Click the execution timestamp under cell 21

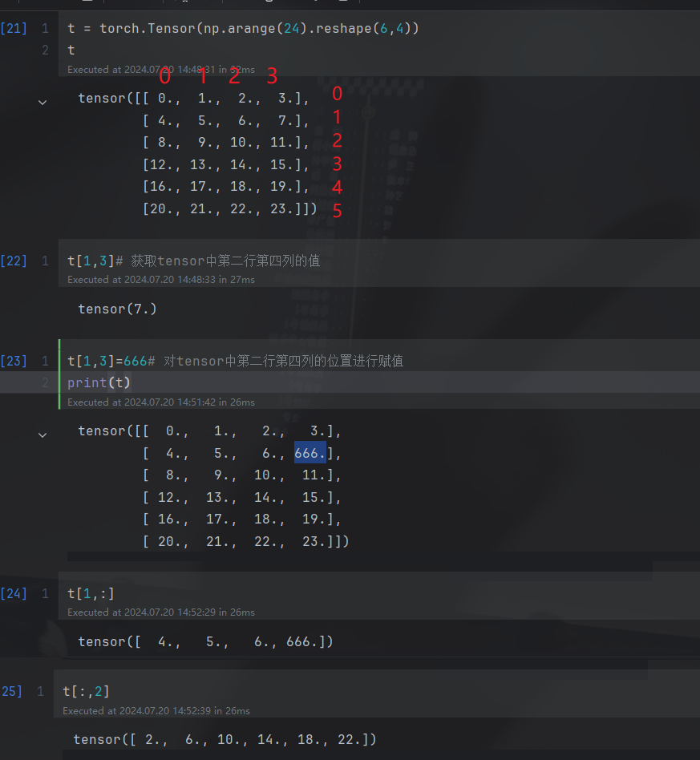click(161, 69)
